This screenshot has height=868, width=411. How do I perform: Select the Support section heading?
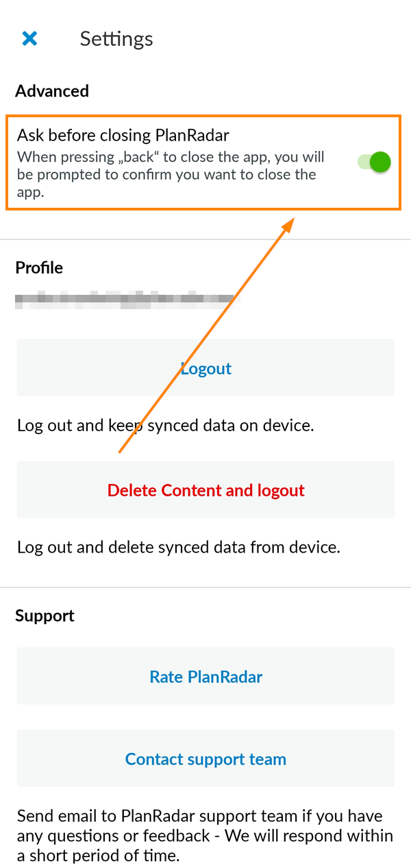(45, 616)
